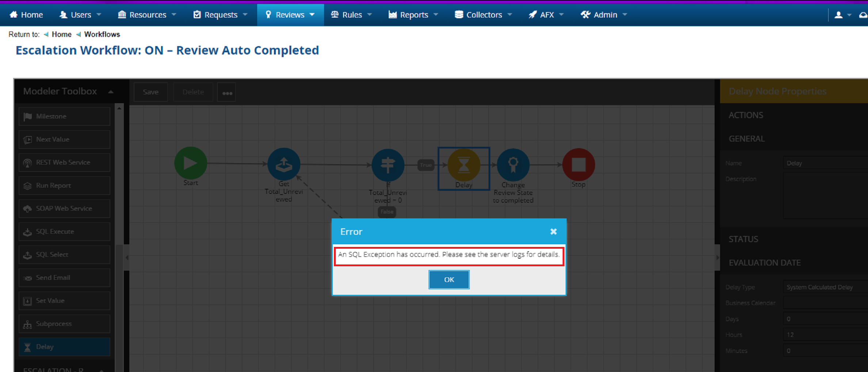Select the SQL Execute tool
The image size is (868, 372).
64,232
